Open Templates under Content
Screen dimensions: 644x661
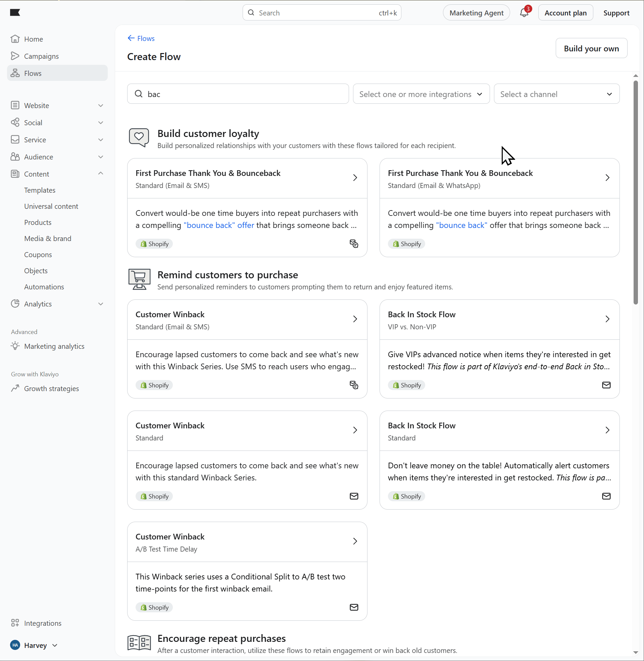(40, 190)
